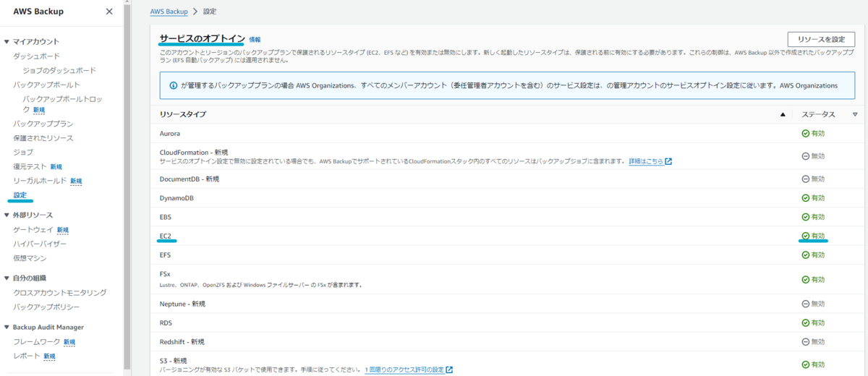Click the リソースを設定 button
Viewport: 868px width, 376px height.
tap(821, 39)
